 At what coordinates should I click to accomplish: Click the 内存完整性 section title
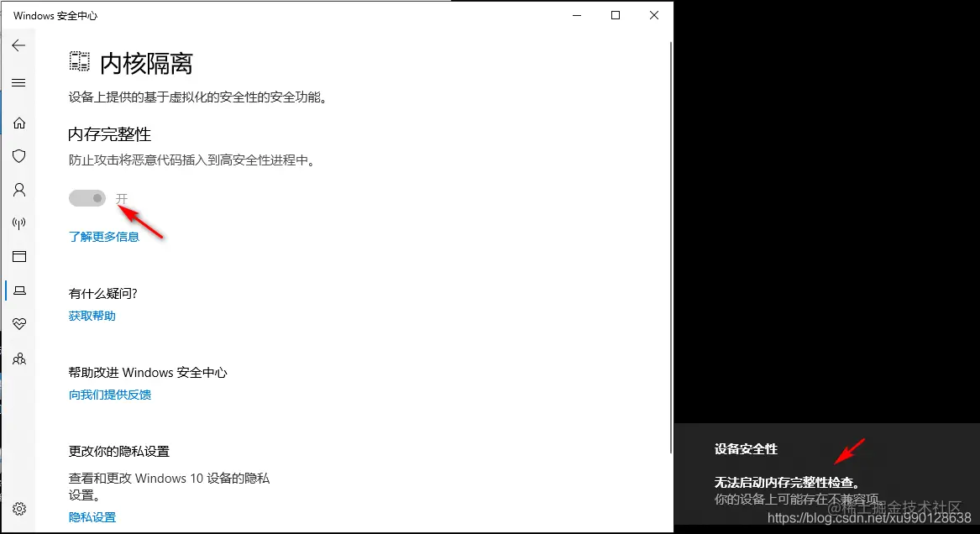point(109,134)
